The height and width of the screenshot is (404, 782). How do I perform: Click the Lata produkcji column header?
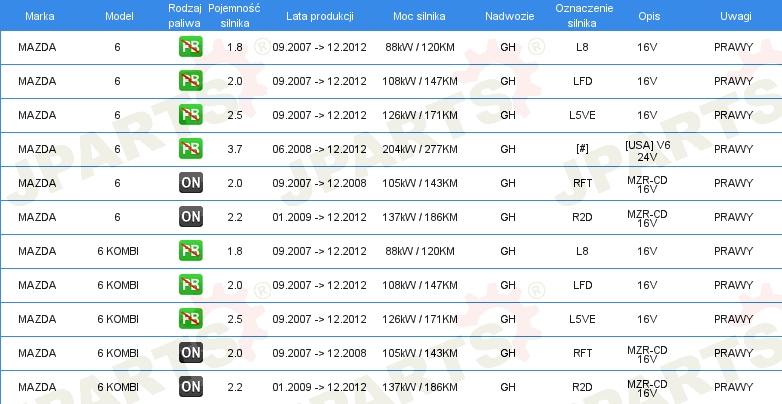tap(320, 16)
